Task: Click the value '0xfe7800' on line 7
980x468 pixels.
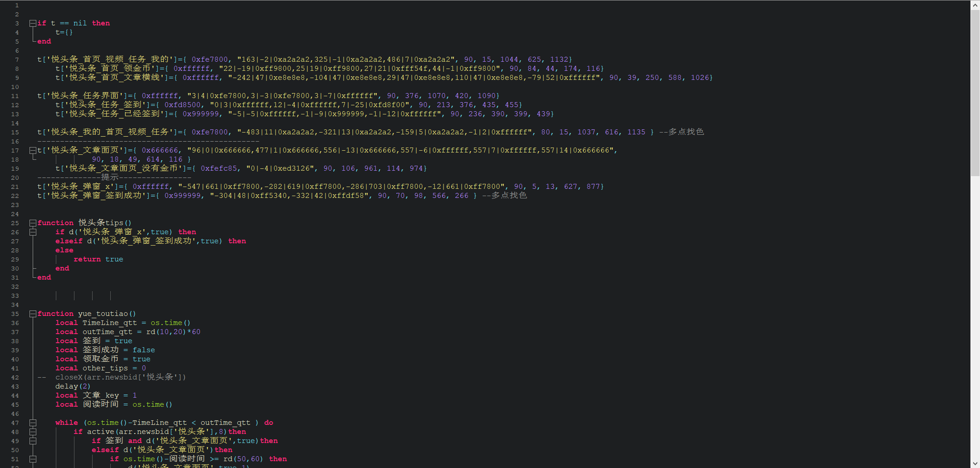Action: click(210, 59)
